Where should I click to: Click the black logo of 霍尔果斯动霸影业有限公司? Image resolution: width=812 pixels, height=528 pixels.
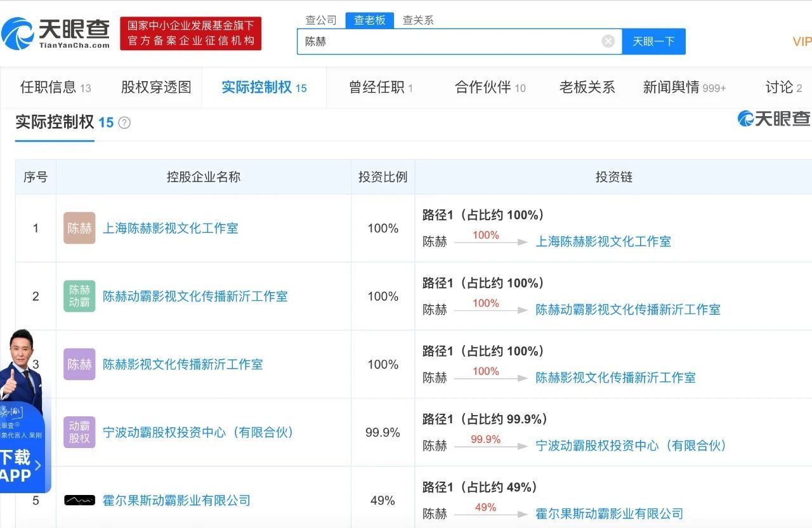point(79,500)
